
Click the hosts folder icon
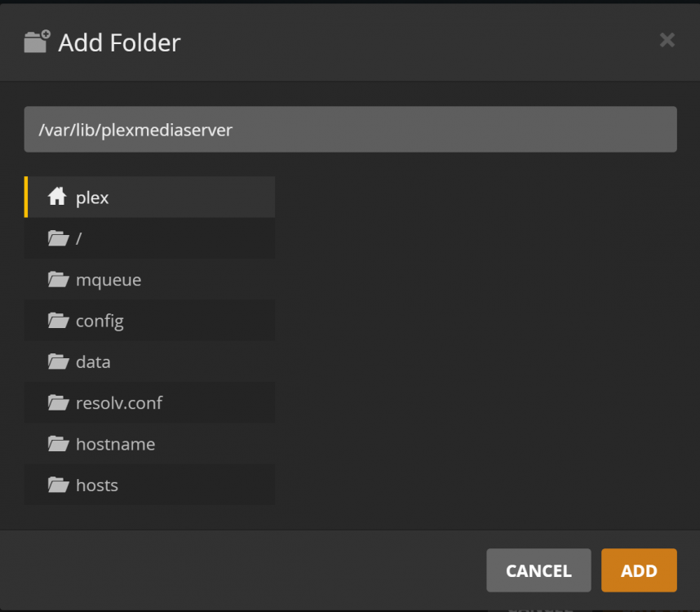point(59,485)
